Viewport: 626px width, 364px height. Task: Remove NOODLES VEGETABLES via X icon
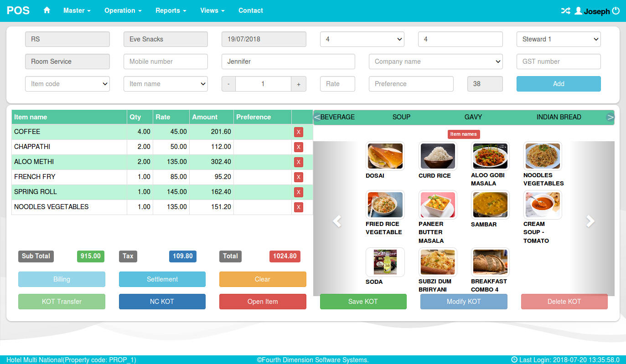click(299, 207)
